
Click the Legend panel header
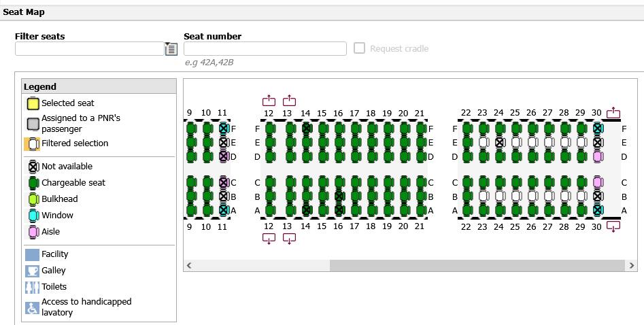click(99, 86)
